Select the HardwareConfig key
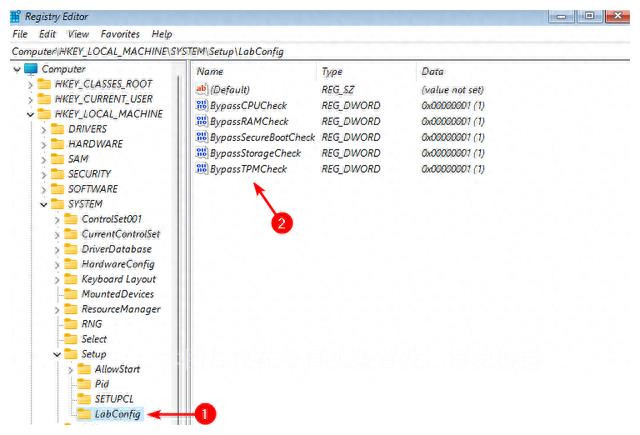The height and width of the screenshot is (435, 640). pyautogui.click(x=118, y=264)
